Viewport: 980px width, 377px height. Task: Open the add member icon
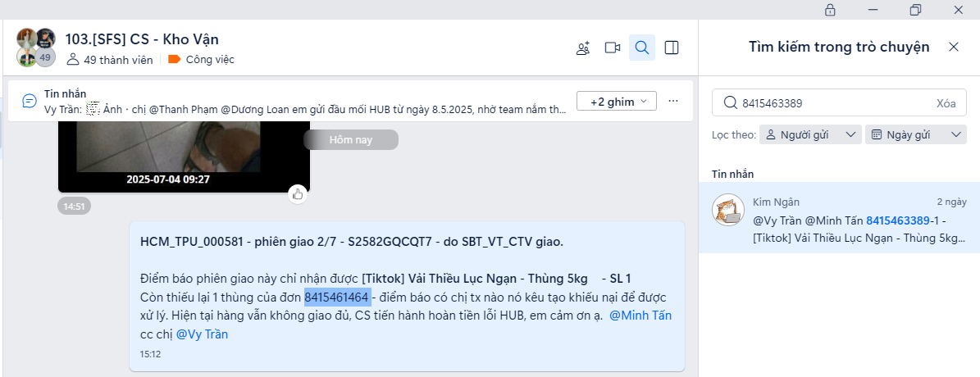pos(583,48)
